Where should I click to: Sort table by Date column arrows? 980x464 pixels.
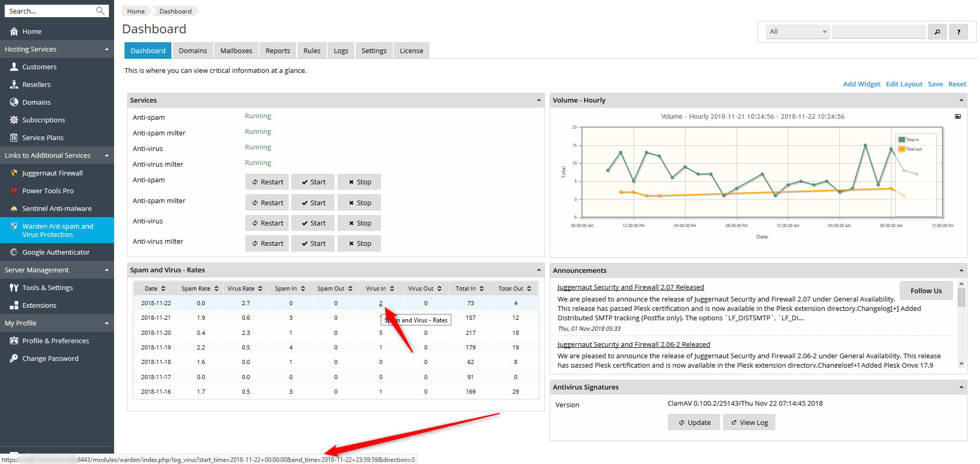[x=163, y=289]
